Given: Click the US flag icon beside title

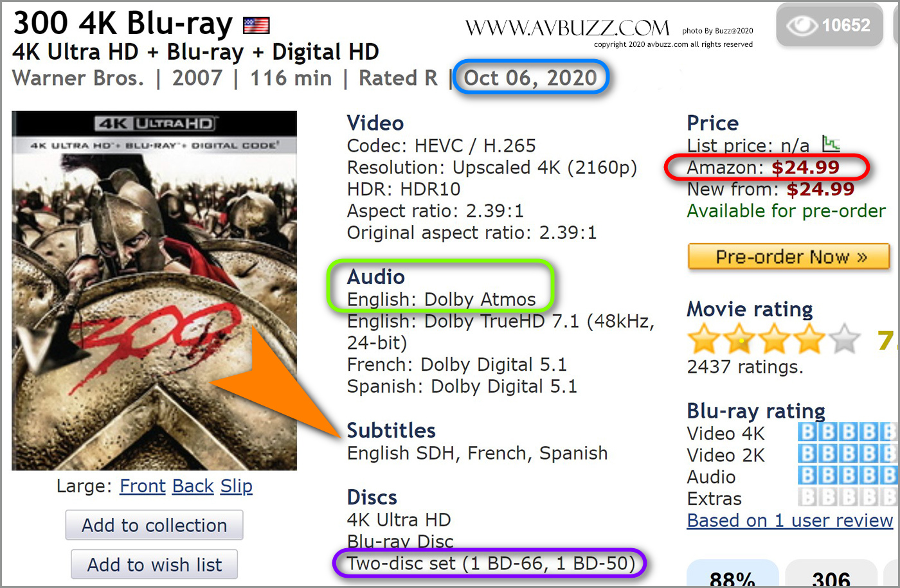Looking at the screenshot, I should tap(256, 26).
